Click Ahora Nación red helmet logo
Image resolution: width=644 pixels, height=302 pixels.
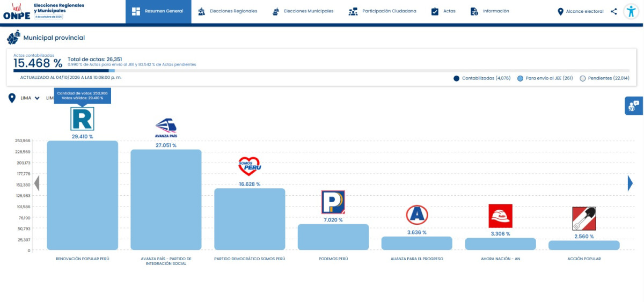coord(500,216)
